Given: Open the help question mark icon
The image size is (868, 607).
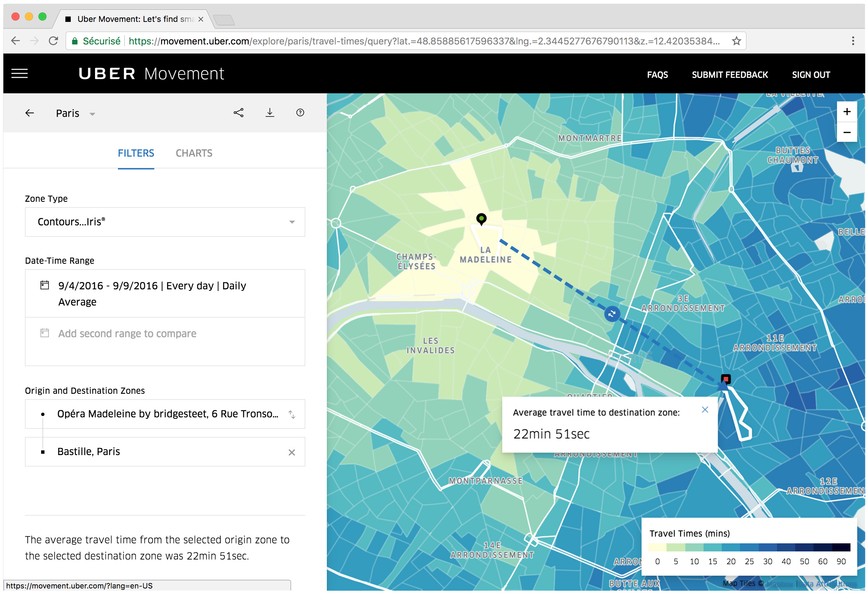Looking at the screenshot, I should tap(300, 113).
